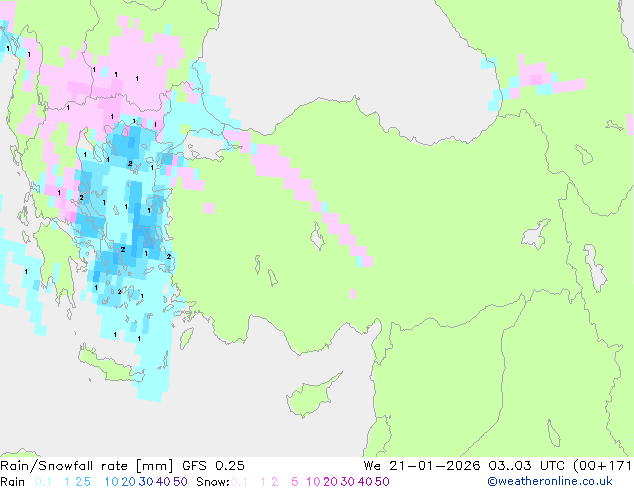Pick the Snow legend value 40
634x490 pixels.
[365, 482]
